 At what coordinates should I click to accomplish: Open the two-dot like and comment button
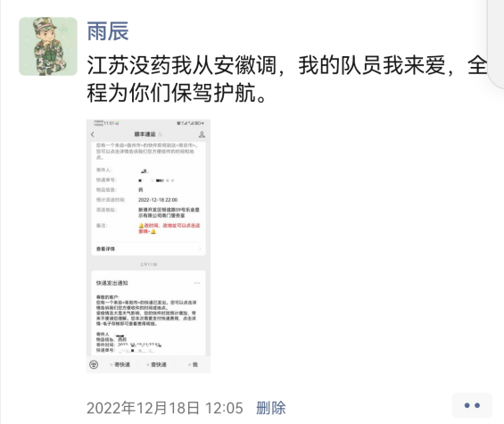click(x=472, y=405)
